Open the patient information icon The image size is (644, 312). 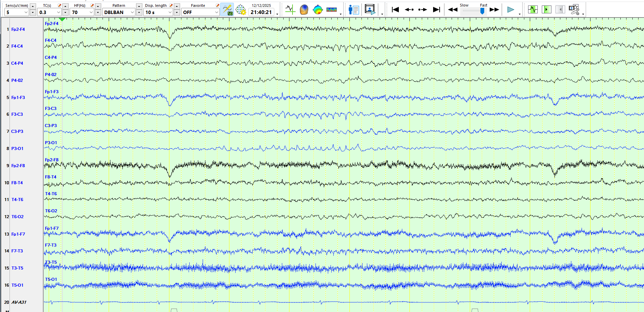354,10
